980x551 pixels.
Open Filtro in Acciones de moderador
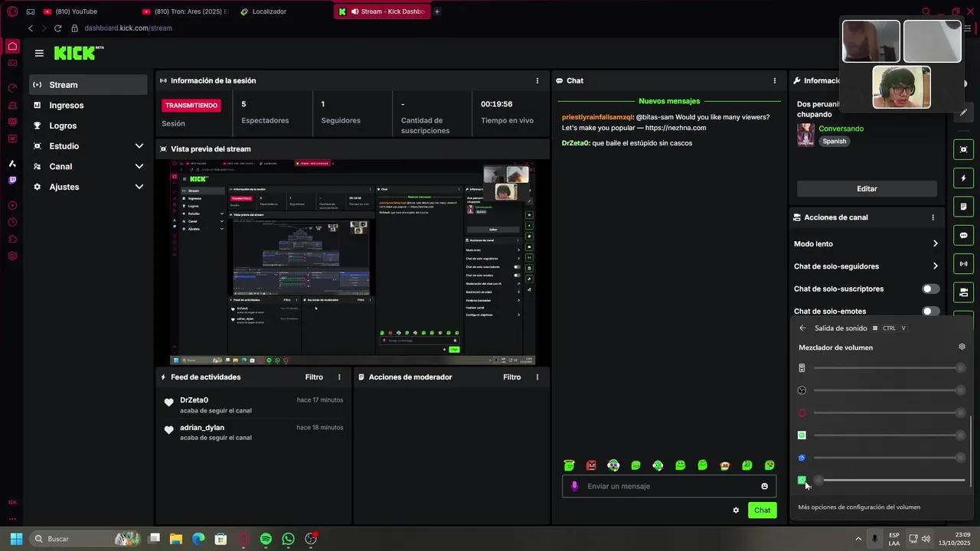tap(512, 377)
